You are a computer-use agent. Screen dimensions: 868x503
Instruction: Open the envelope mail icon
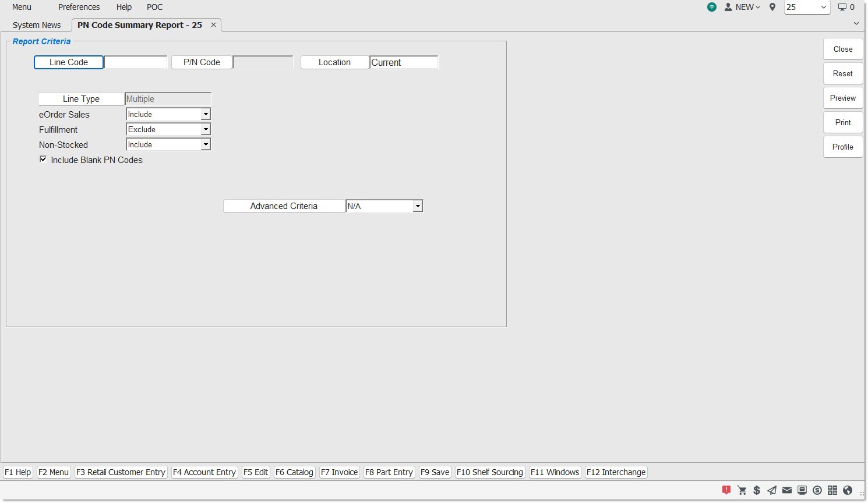(787, 490)
